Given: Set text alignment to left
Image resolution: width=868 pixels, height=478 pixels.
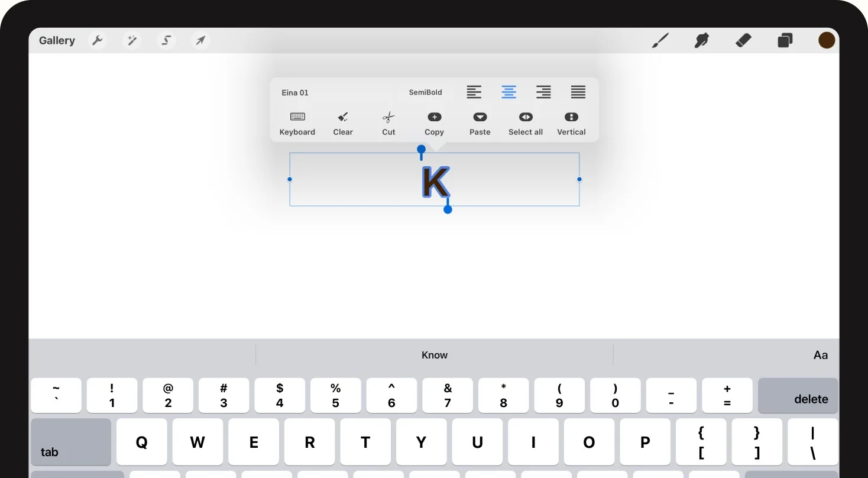Looking at the screenshot, I should point(474,92).
